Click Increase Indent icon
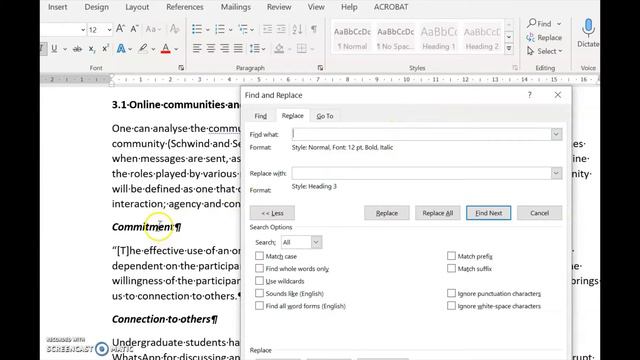 coord(281,29)
